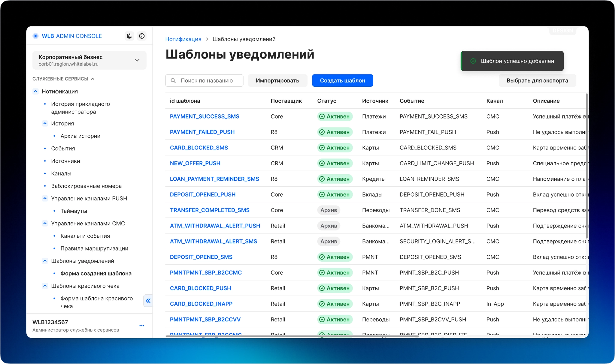Open user options three-dots menu for WLB1234567
615x364 pixels.
pyautogui.click(x=142, y=326)
